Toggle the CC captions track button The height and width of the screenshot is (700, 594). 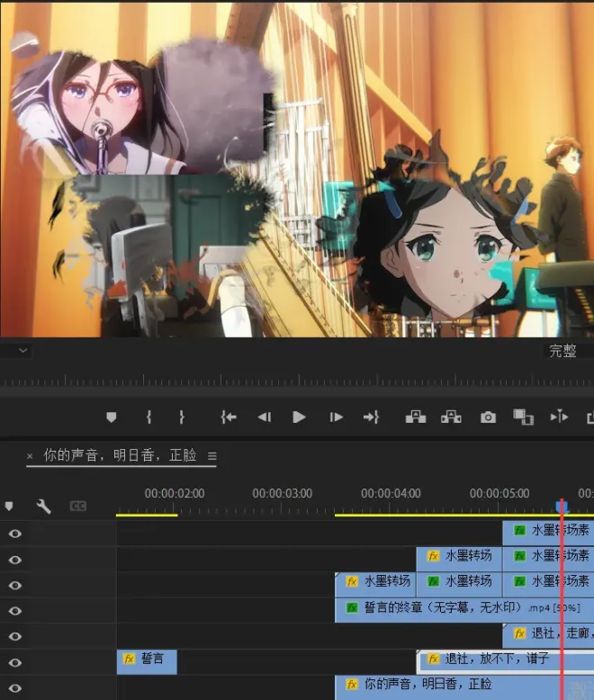77,507
